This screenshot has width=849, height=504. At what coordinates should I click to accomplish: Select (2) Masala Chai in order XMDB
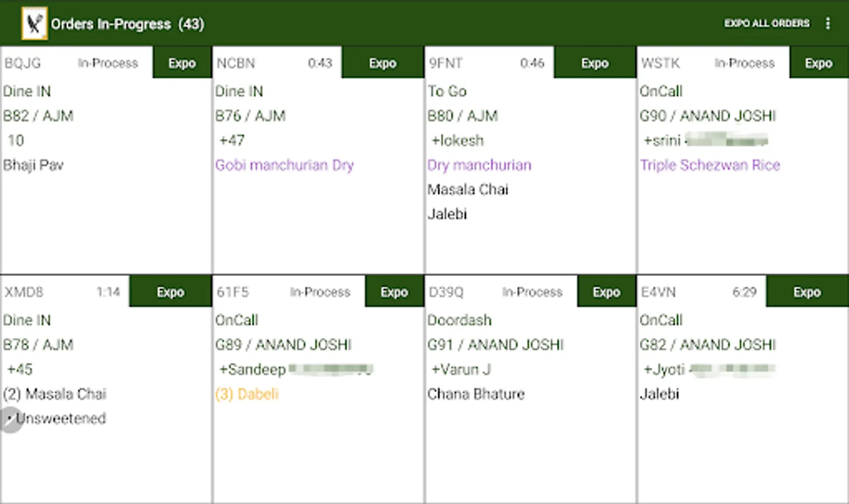click(x=55, y=394)
